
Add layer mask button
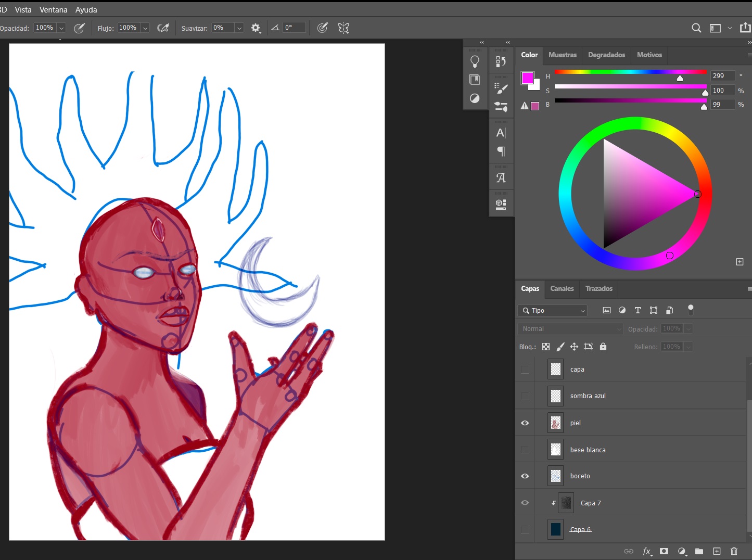(x=664, y=551)
